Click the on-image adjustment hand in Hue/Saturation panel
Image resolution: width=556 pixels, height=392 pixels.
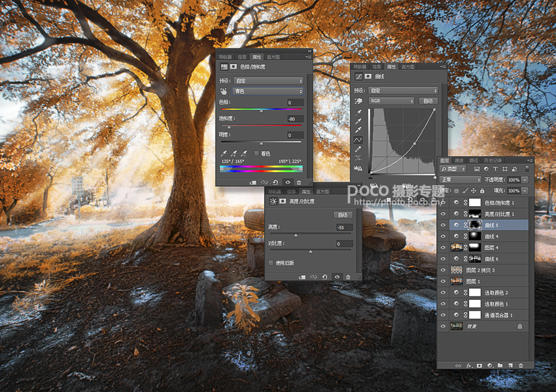(224, 92)
